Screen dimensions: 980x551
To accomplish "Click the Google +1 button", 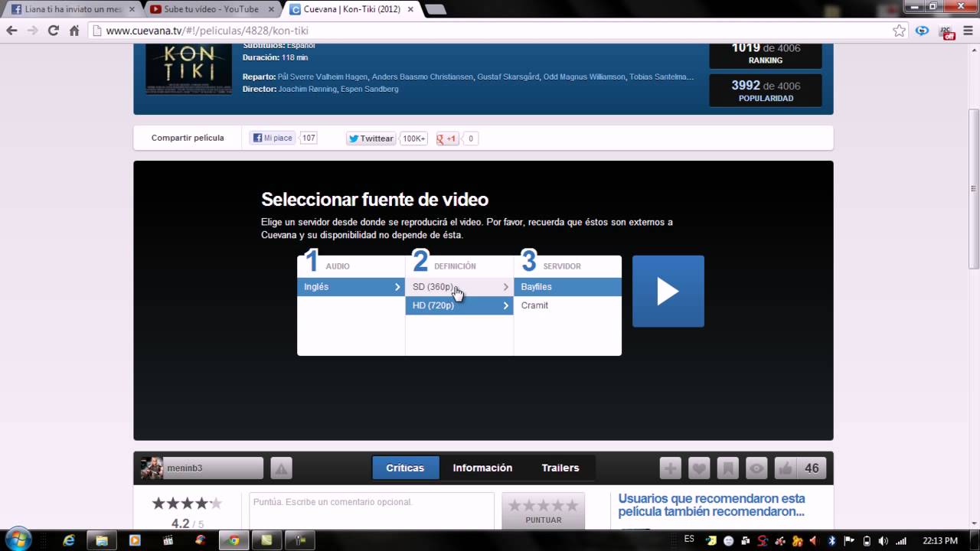I will [x=447, y=139].
